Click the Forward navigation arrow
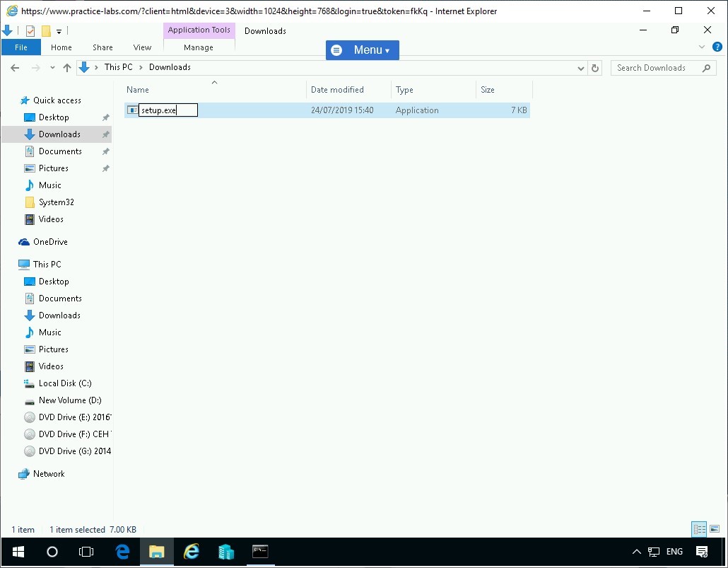The width and height of the screenshot is (728, 568). (x=35, y=68)
